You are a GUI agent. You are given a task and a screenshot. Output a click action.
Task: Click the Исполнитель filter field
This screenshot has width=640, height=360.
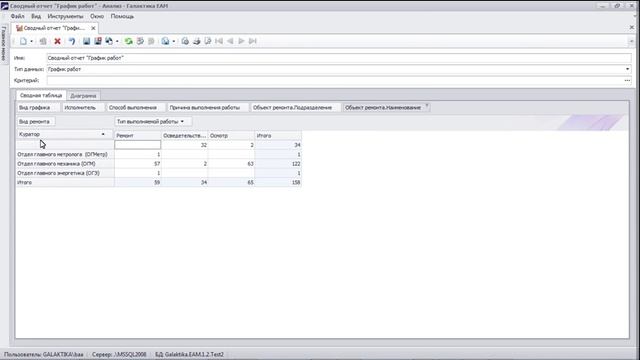coord(83,107)
